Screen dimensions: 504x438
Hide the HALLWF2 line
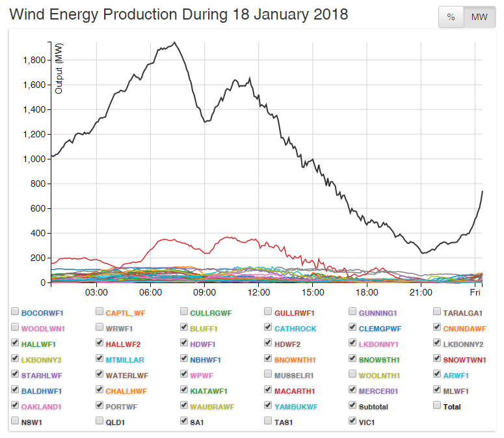pos(99,343)
